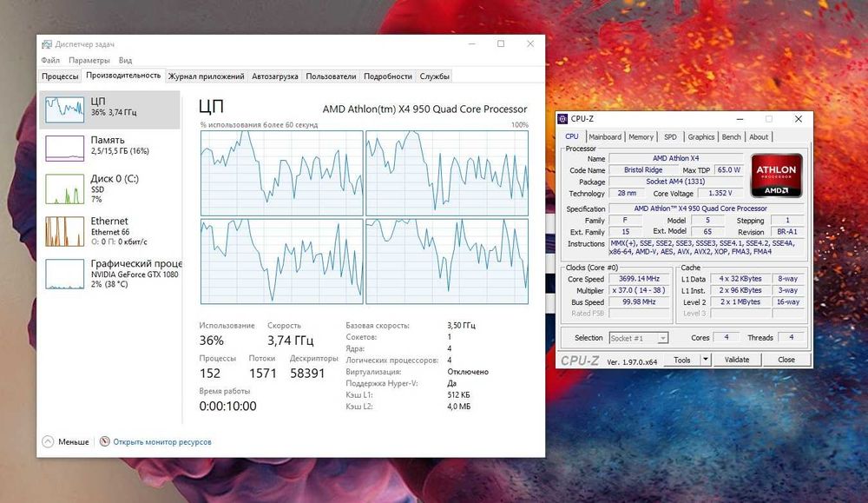The image size is (868, 503).
Task: Click the Close button in CPU-Z
Action: pos(786,360)
